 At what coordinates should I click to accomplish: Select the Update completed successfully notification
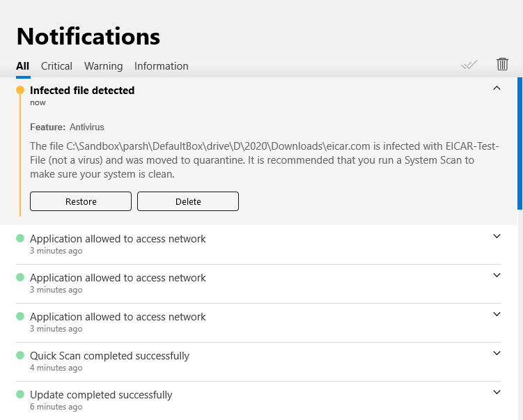pos(101,395)
